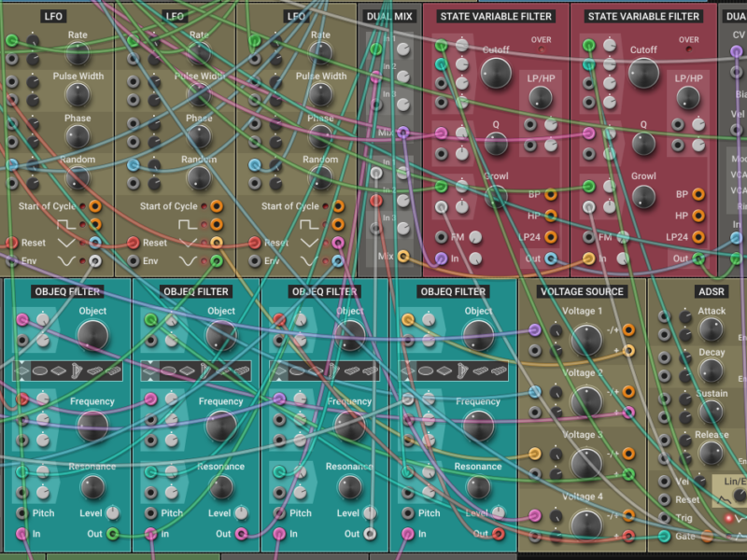Click the Env input jack on the leftmost LFO
The height and width of the screenshot is (560, 747).
[x=11, y=260]
